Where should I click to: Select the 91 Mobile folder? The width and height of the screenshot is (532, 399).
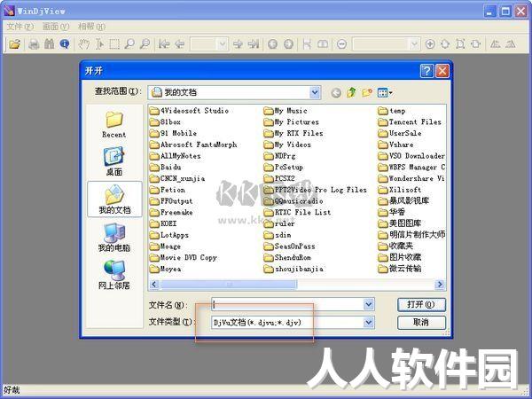pos(173,133)
